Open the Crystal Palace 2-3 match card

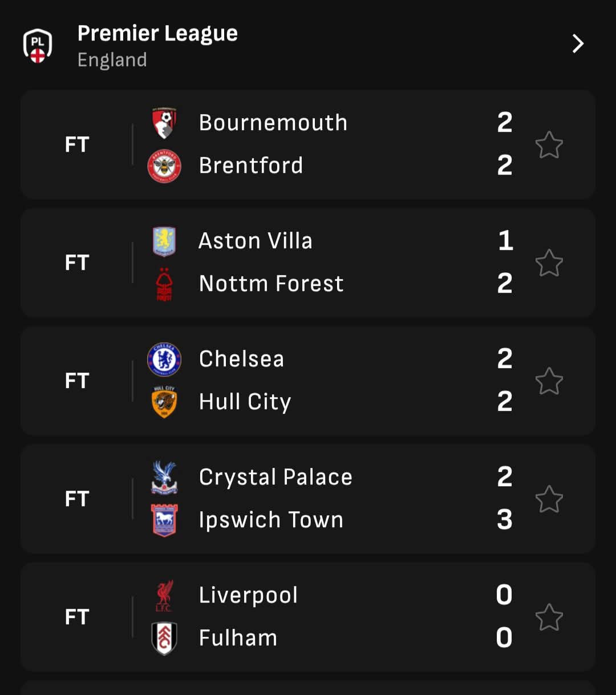(308, 499)
